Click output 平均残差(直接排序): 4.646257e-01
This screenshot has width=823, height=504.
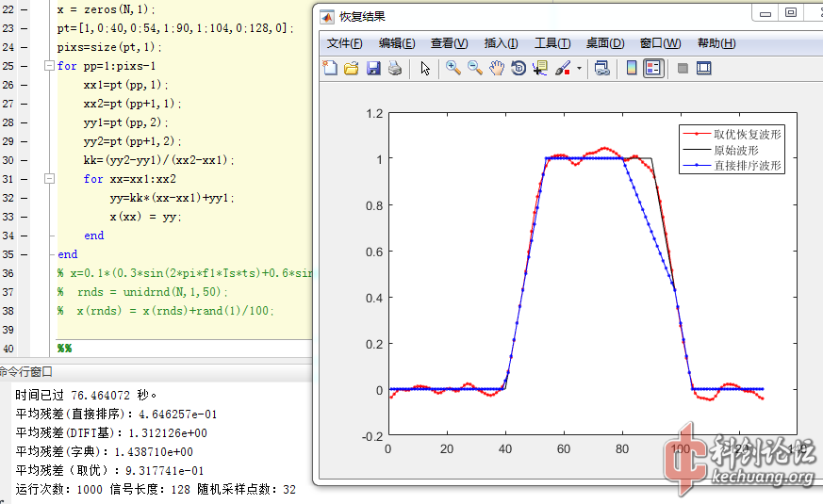pos(116,414)
